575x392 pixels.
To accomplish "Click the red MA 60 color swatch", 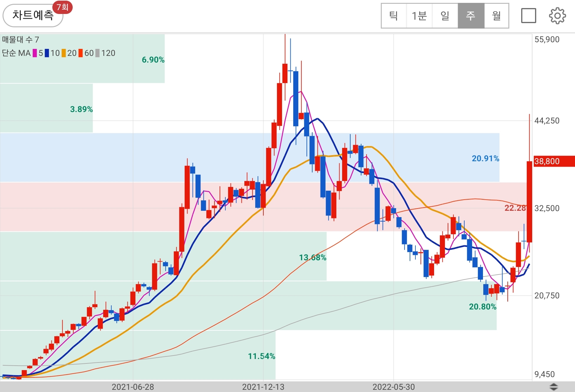I will click(81, 53).
